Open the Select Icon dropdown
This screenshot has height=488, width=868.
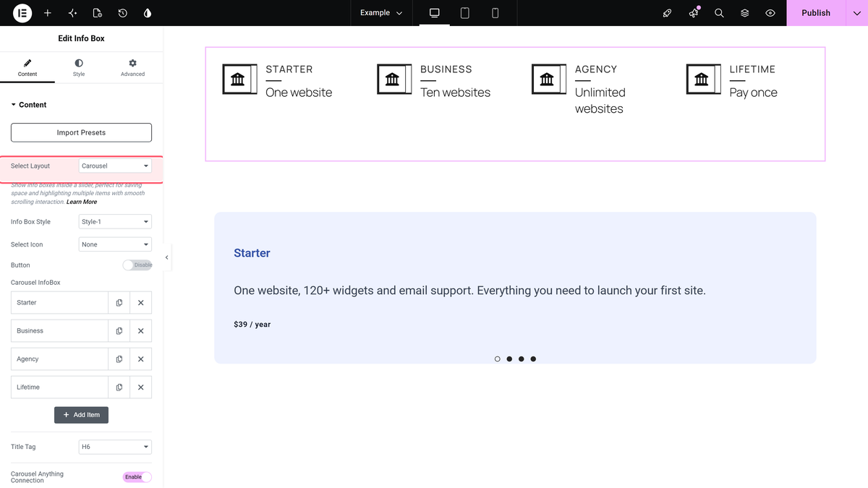pos(115,244)
